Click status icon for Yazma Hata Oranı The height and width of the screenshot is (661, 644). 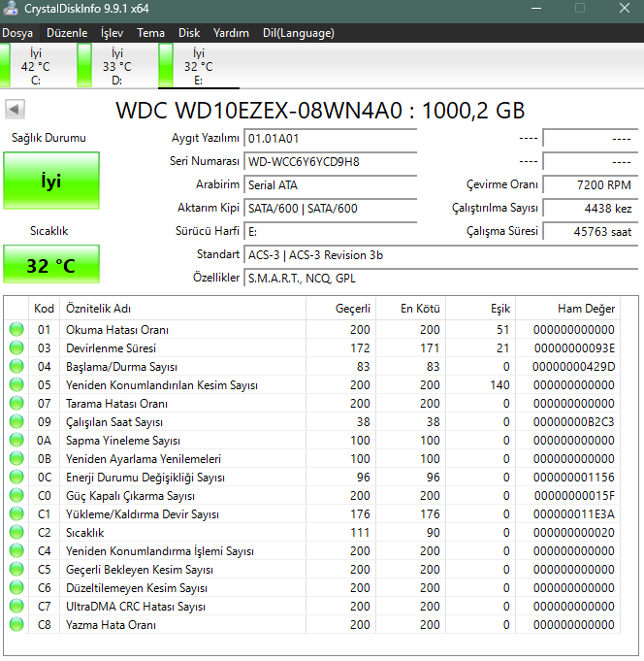tap(16, 624)
